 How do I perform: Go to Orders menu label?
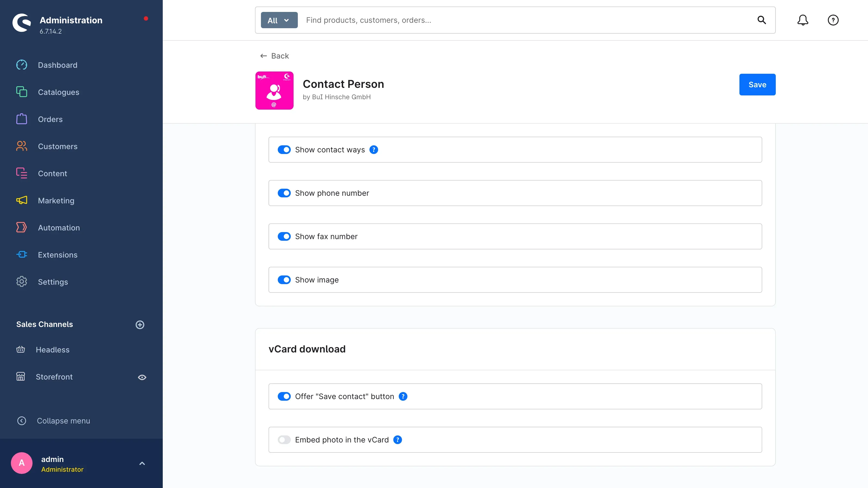point(50,119)
